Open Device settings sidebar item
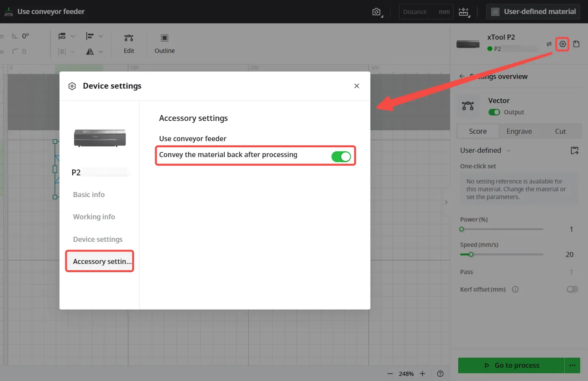 (x=98, y=239)
